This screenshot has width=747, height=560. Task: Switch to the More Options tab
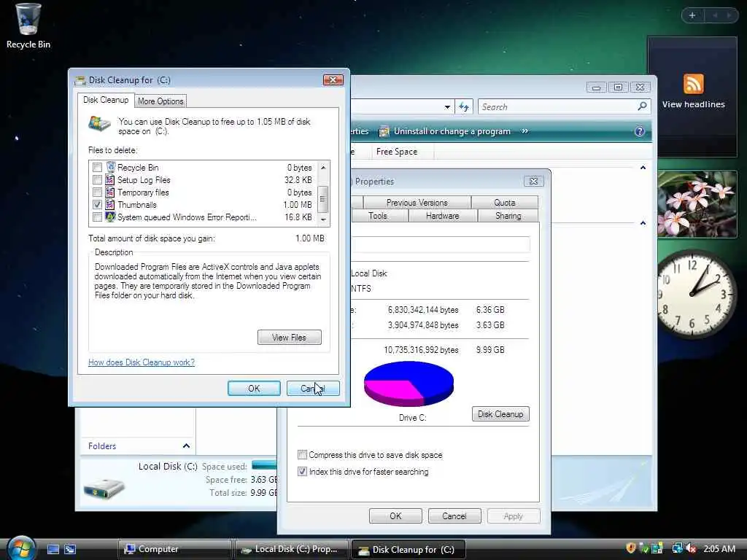tap(160, 101)
